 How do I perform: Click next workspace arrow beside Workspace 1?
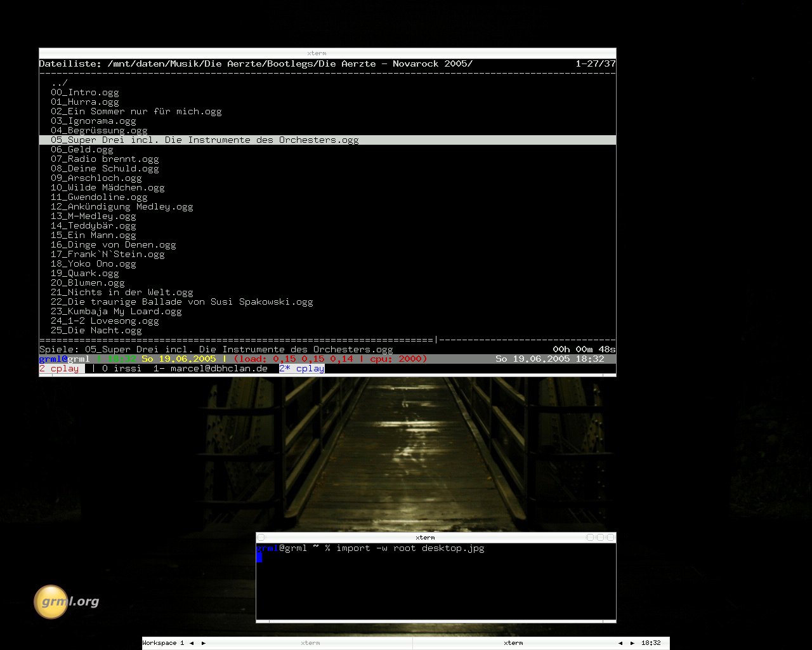tap(204, 643)
